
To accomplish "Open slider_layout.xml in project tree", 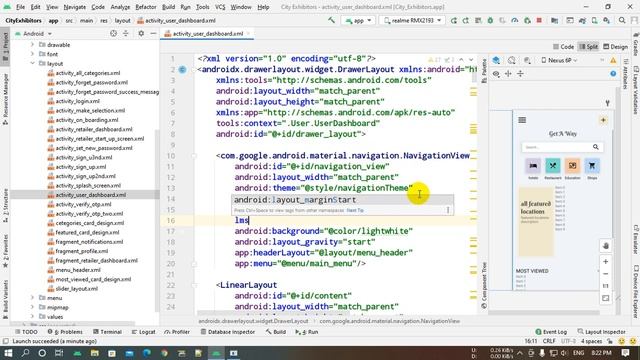I will pos(77,289).
